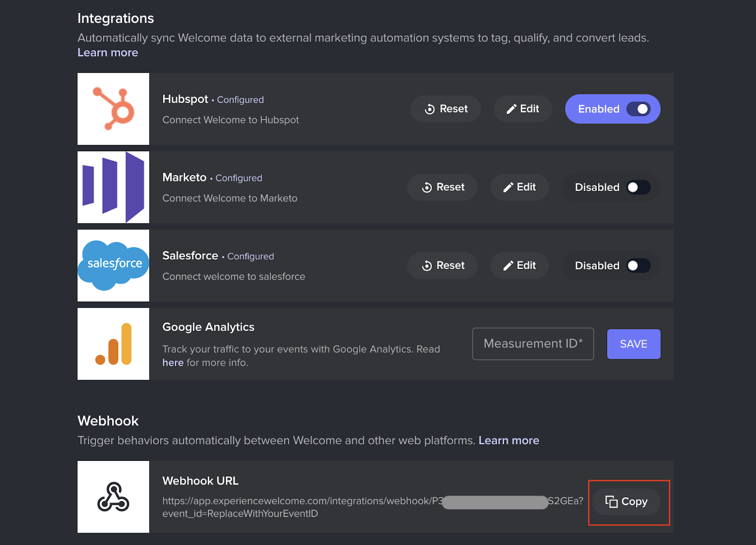
Task: Click the Webhook icon tile
Action: [x=113, y=497]
